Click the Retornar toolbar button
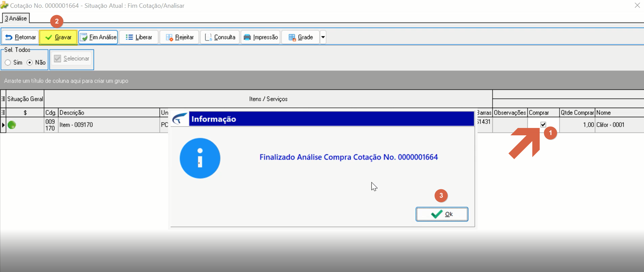The width and height of the screenshot is (644, 272). pyautogui.click(x=20, y=37)
